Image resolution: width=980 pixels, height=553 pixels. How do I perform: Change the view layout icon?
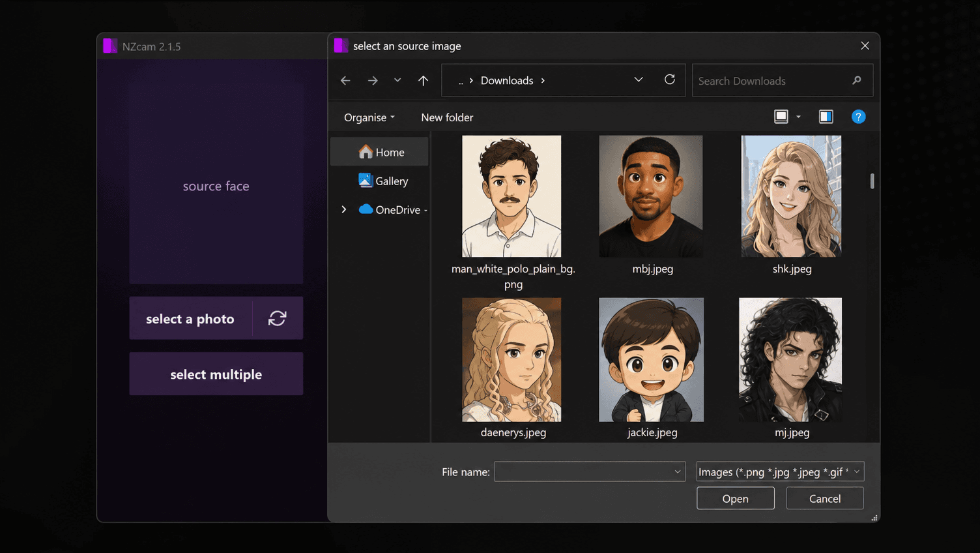click(x=781, y=117)
